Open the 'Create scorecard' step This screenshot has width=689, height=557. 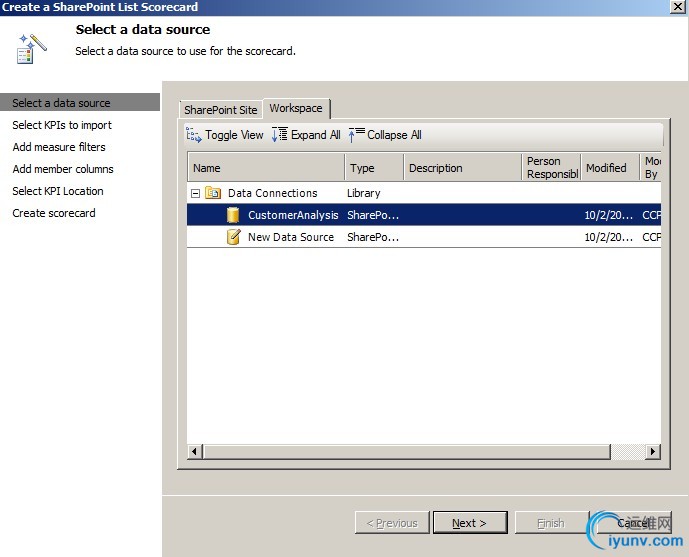pyautogui.click(x=54, y=213)
